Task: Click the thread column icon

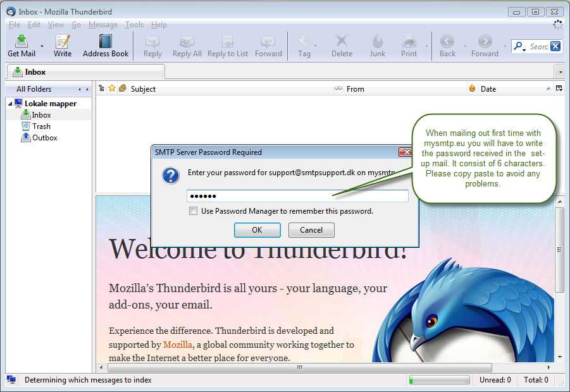Action: point(101,89)
